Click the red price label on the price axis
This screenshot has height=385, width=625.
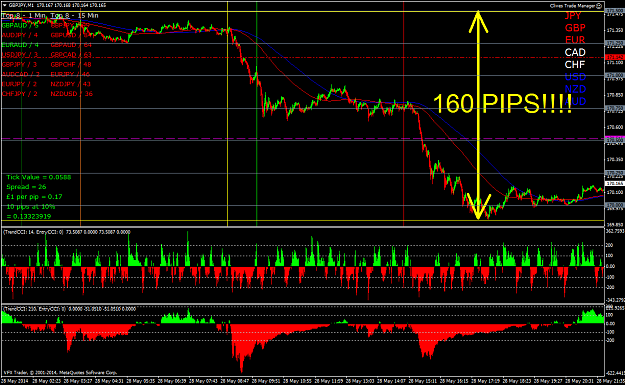(x=614, y=57)
